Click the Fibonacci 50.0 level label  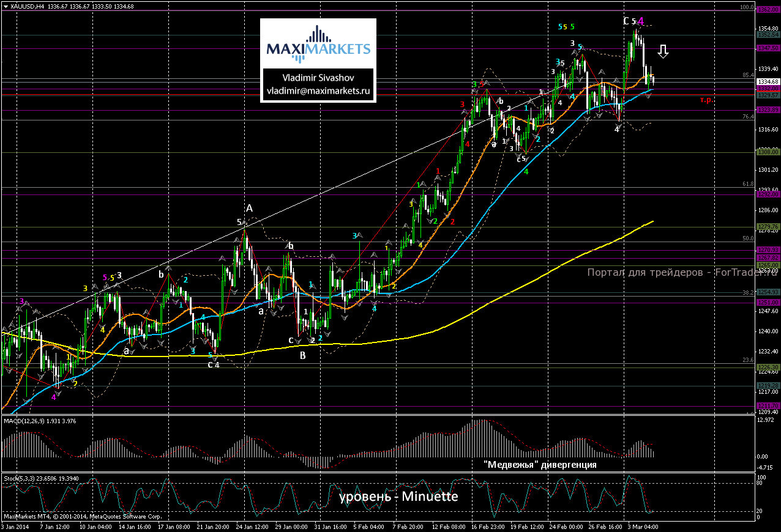coord(747,238)
